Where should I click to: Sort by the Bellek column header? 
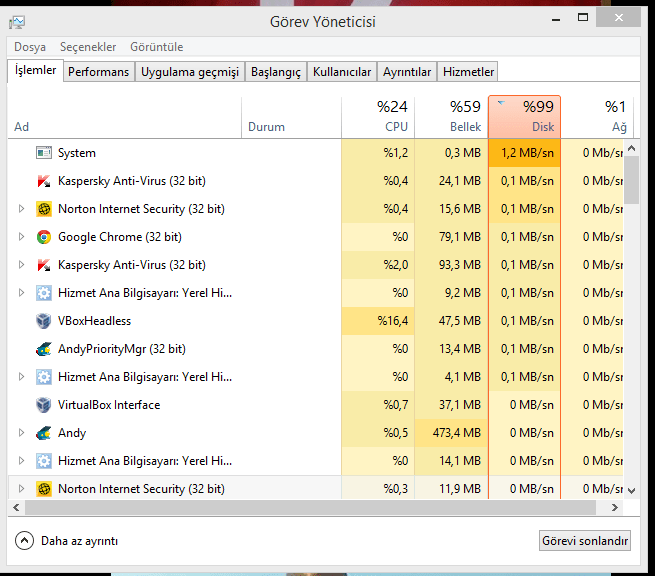[x=451, y=117]
